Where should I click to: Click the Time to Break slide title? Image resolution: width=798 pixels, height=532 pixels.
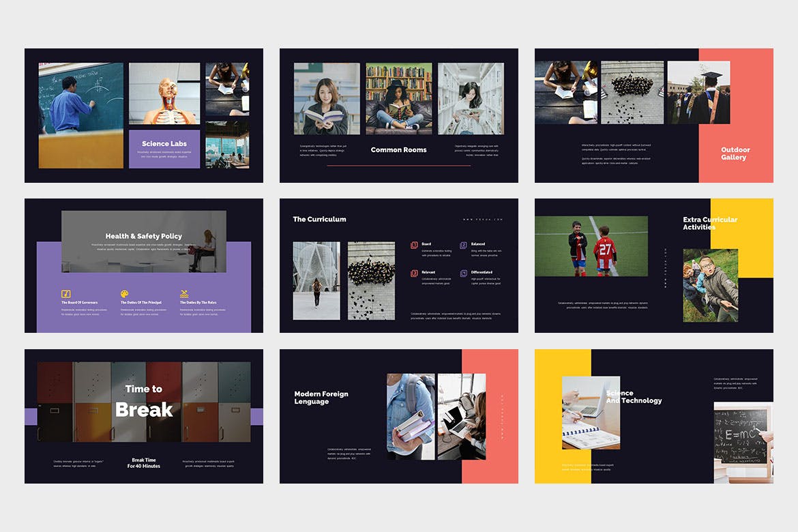pyautogui.click(x=144, y=400)
